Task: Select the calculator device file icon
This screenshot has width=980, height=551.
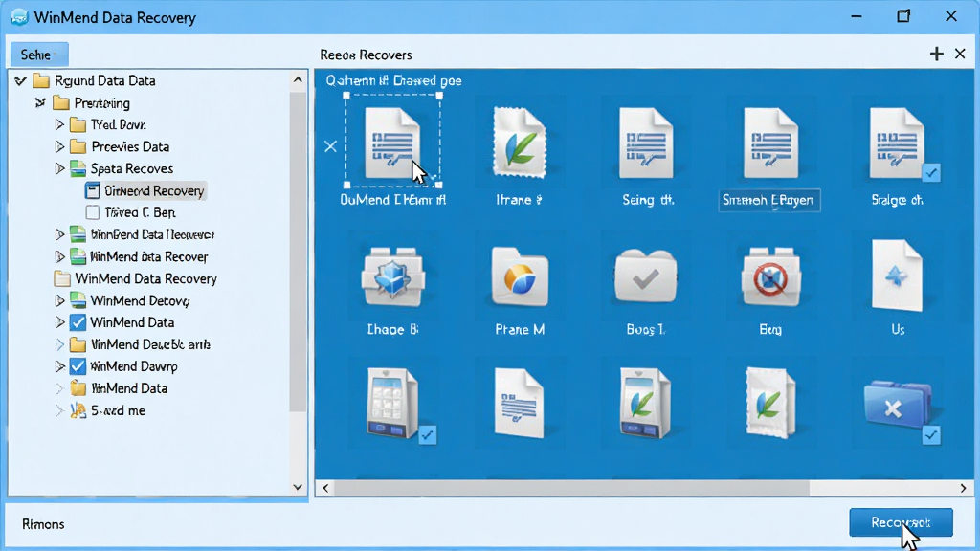Action: (391, 403)
